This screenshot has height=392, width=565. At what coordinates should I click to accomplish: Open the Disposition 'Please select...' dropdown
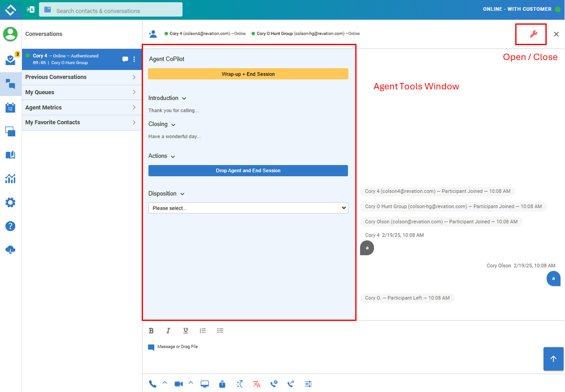click(x=248, y=208)
